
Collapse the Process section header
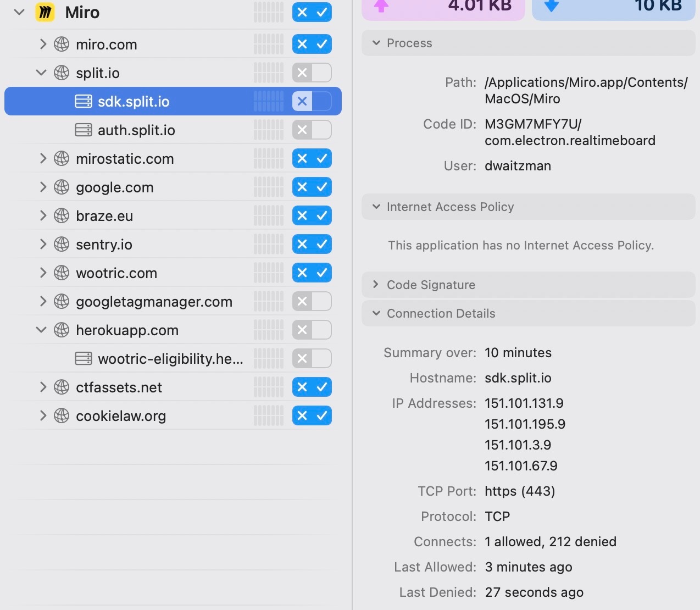529,43
